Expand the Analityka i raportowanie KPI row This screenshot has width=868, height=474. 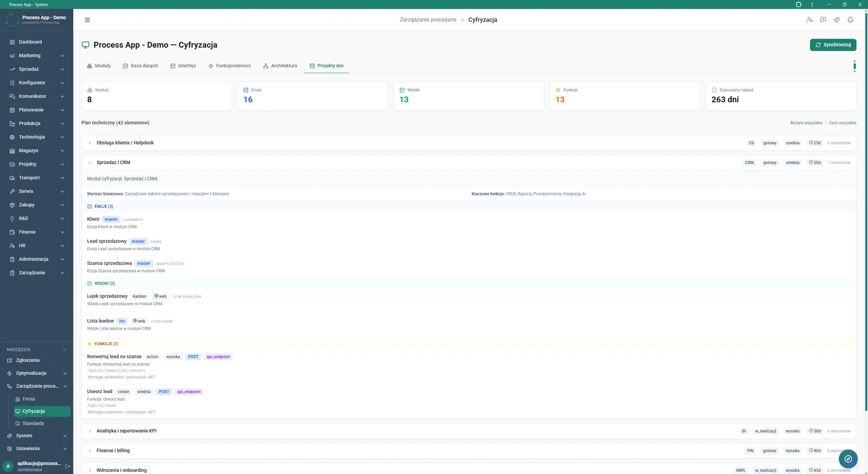[x=90, y=431]
